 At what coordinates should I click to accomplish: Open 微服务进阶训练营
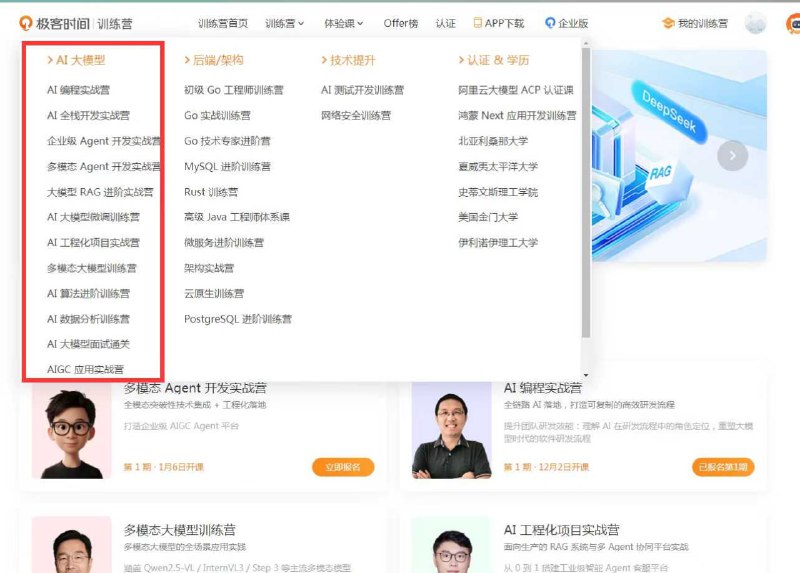pyautogui.click(x=224, y=243)
